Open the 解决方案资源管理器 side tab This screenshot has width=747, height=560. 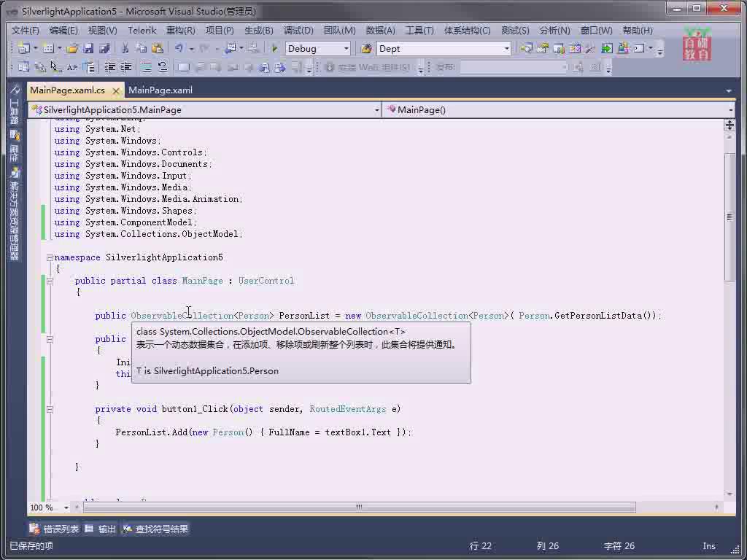coord(15,215)
